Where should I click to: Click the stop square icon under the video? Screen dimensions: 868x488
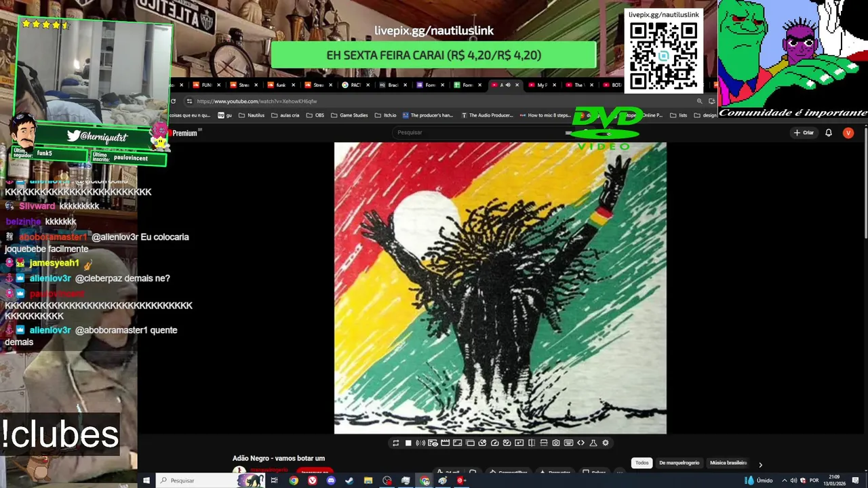click(x=408, y=443)
